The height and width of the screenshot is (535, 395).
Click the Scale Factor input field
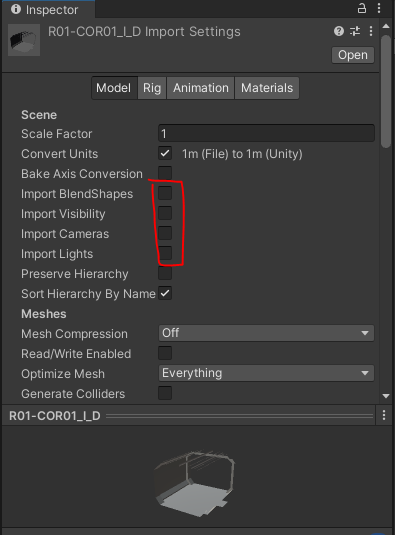(x=266, y=133)
